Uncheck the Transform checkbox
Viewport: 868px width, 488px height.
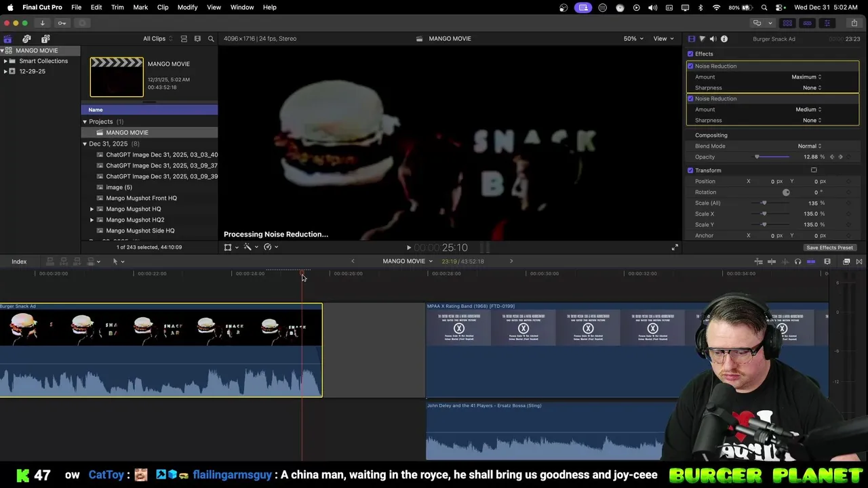(x=690, y=170)
